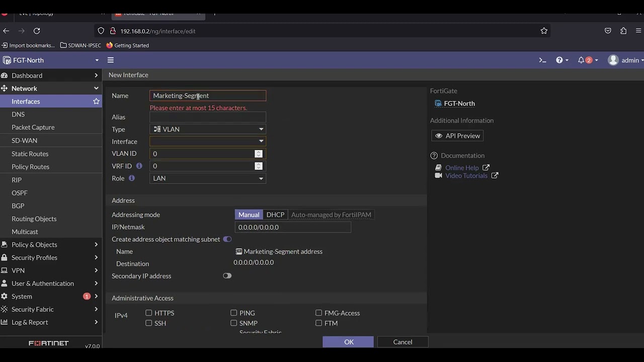Open the CLI console icon

pos(542,60)
